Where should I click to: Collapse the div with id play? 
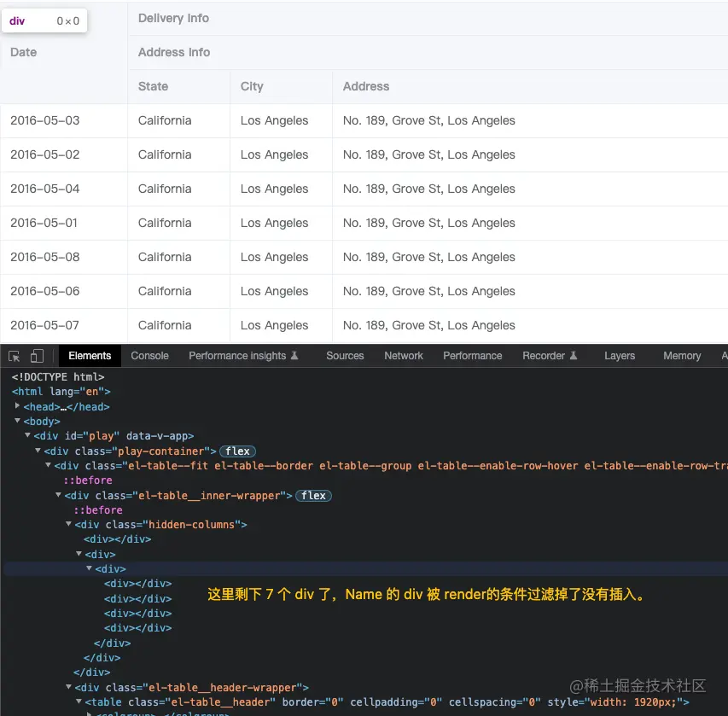click(x=28, y=435)
